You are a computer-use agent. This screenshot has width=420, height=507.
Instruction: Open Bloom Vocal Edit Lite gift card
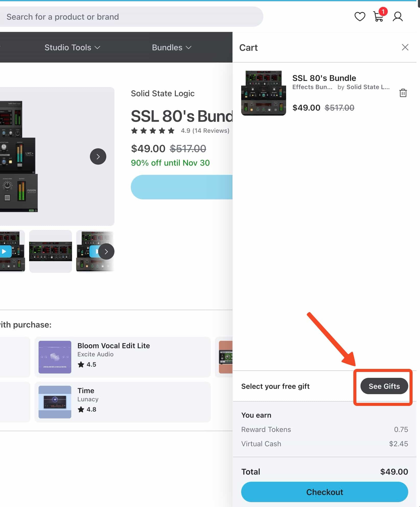122,357
